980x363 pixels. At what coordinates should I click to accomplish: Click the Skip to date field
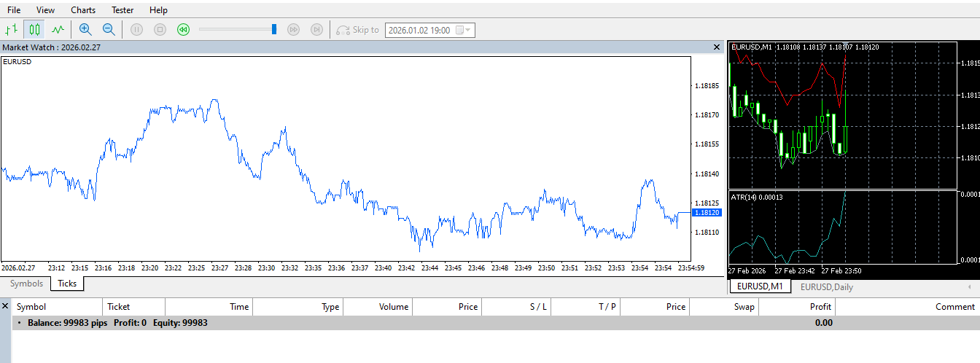429,30
